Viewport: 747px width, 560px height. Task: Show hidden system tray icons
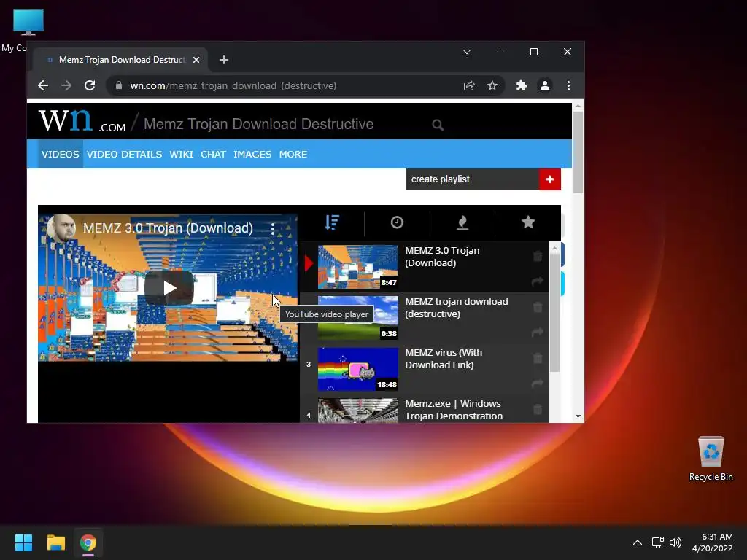click(x=638, y=542)
